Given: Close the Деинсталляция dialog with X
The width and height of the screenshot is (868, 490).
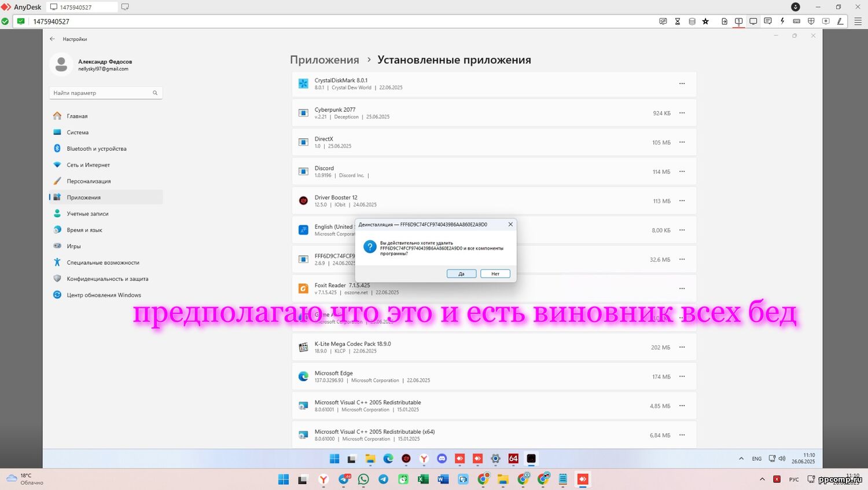Looking at the screenshot, I should click(x=510, y=224).
